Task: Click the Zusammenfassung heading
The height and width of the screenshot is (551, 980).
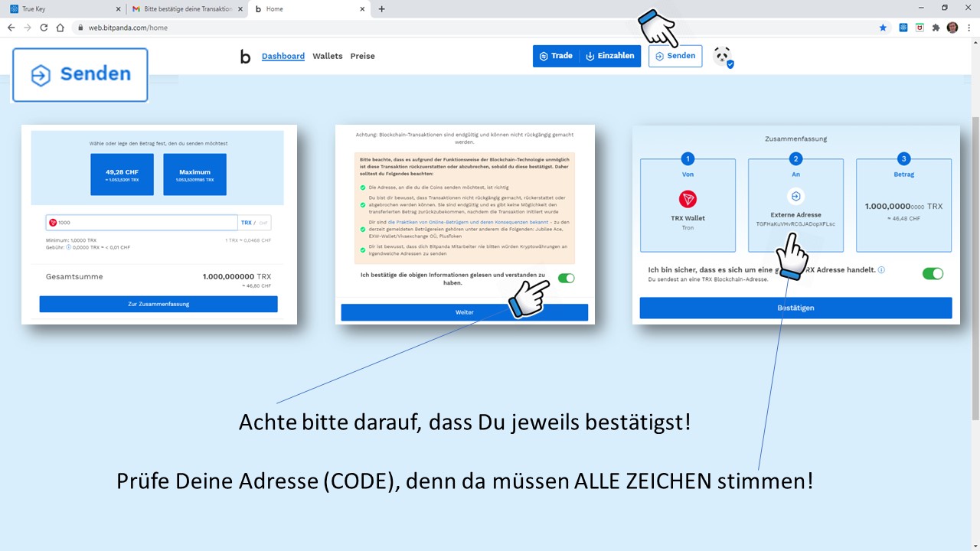Action: click(x=795, y=139)
